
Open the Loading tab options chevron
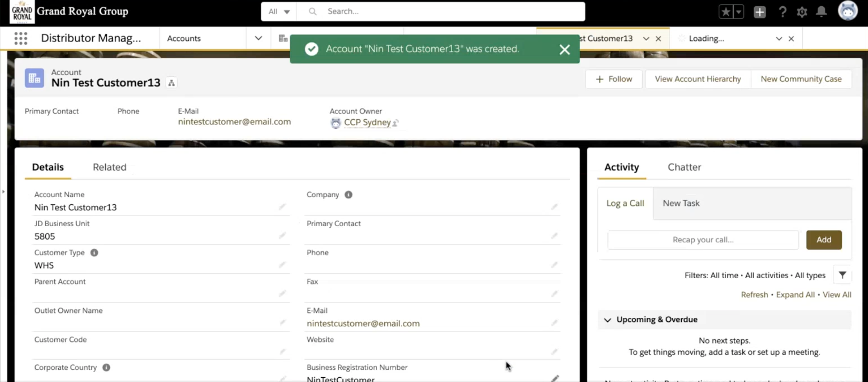[x=779, y=38]
